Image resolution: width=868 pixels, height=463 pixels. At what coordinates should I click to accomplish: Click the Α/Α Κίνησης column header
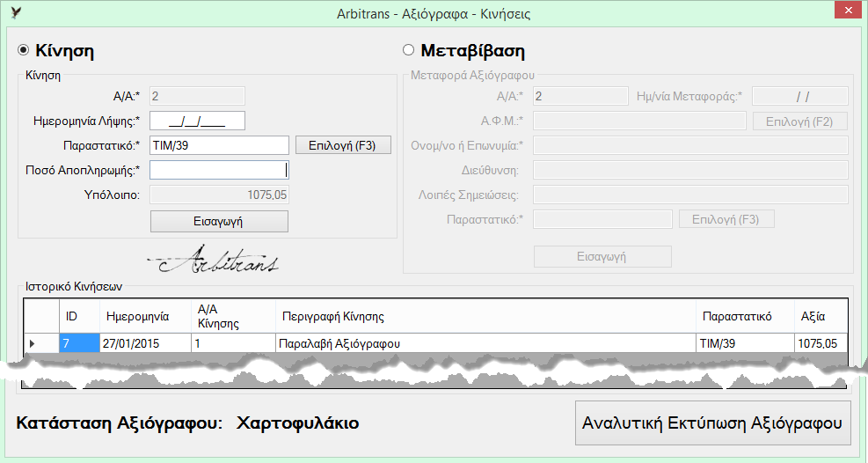(x=234, y=316)
